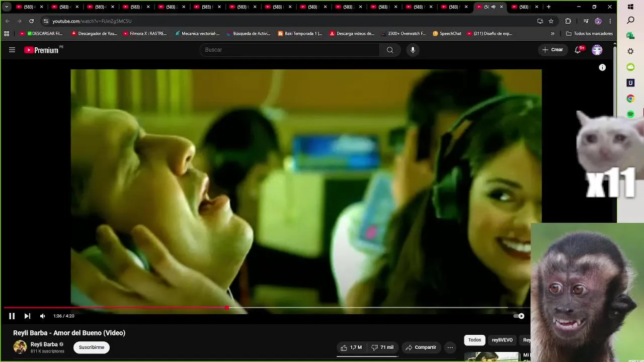Focus the Buscar search field
Viewport: 644px width, 362px height.
tap(290, 50)
